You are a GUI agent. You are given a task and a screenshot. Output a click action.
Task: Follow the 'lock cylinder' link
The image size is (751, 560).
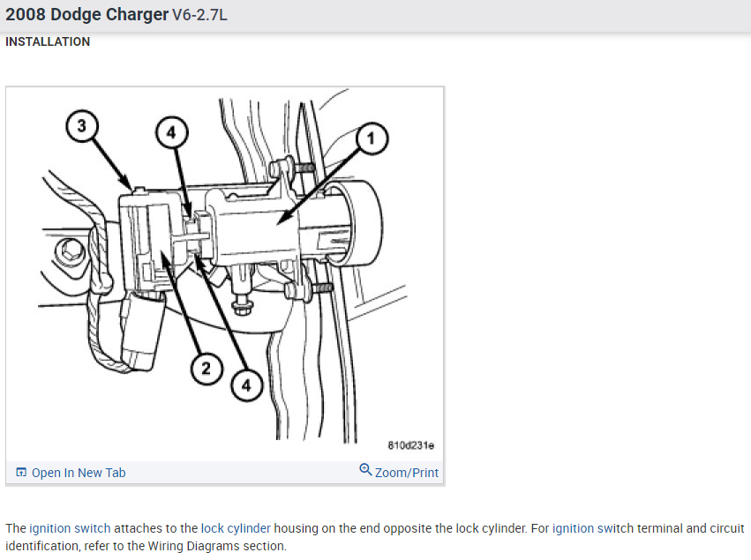coord(236,528)
